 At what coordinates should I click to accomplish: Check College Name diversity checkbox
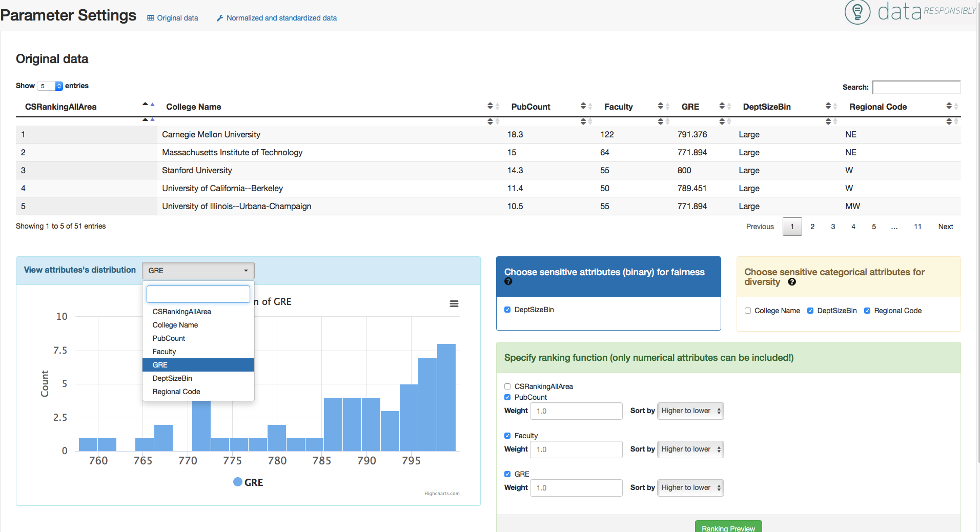[x=748, y=311]
